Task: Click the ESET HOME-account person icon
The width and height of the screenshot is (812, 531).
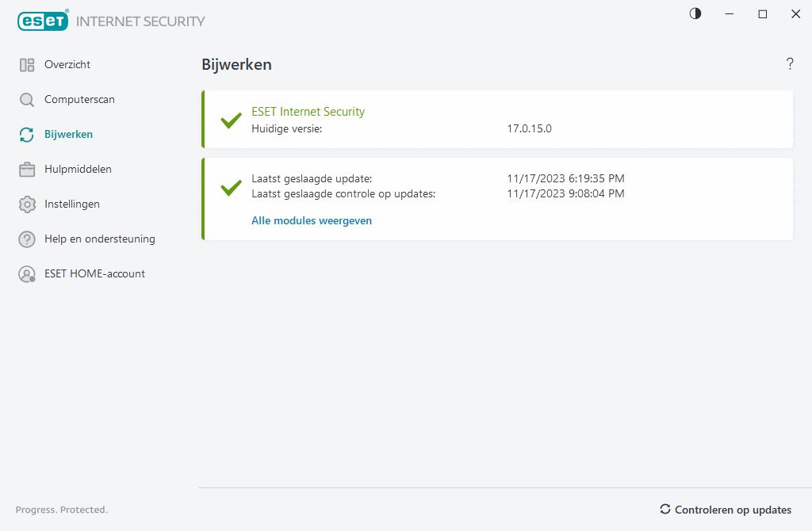Action: pos(27,274)
